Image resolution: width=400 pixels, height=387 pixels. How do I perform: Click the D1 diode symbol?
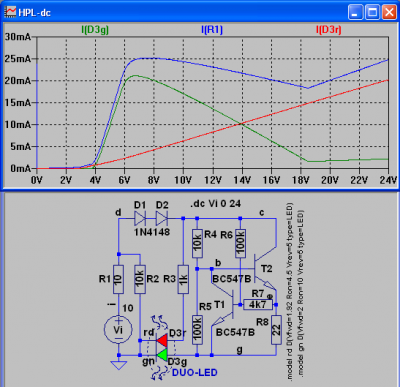click(140, 219)
